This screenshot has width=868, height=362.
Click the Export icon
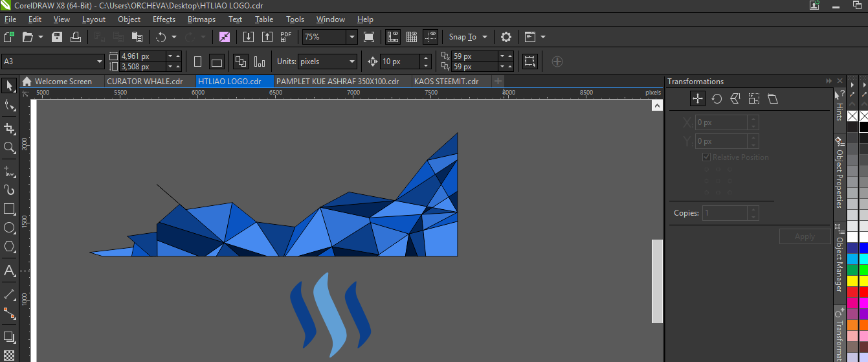click(267, 37)
